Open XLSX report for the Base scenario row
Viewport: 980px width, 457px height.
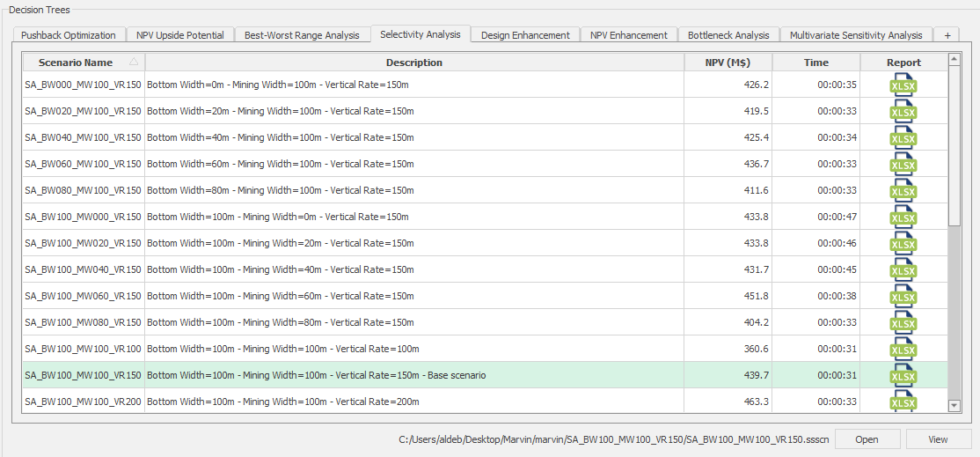click(903, 375)
